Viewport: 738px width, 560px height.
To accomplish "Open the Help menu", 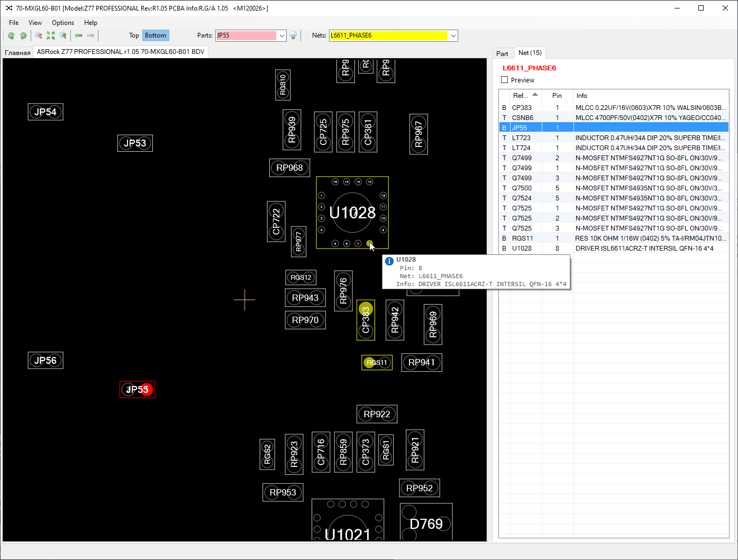I will pyautogui.click(x=90, y=23).
